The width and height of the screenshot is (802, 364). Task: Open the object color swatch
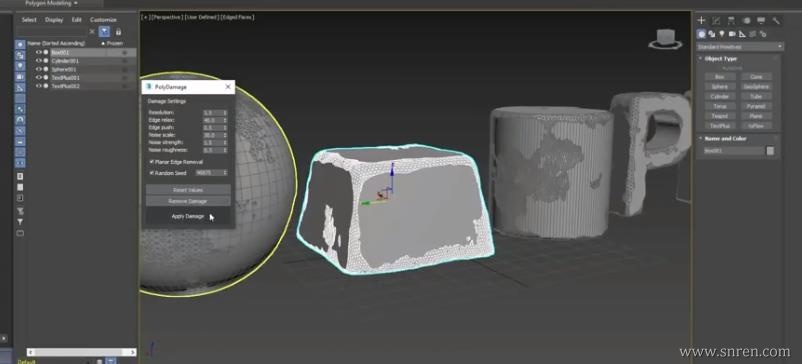click(770, 151)
